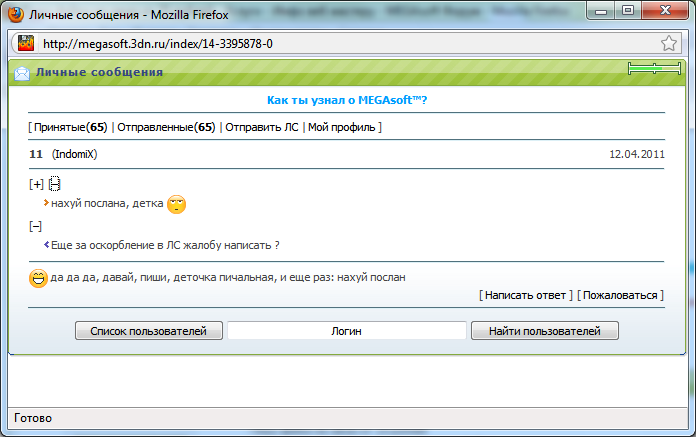Open Мой профиль link
The height and width of the screenshot is (437, 696).
(341, 127)
